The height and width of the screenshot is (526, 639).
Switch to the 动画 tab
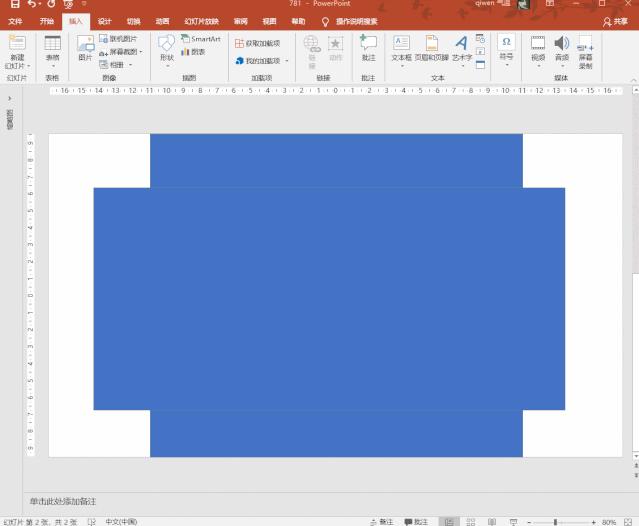point(162,21)
